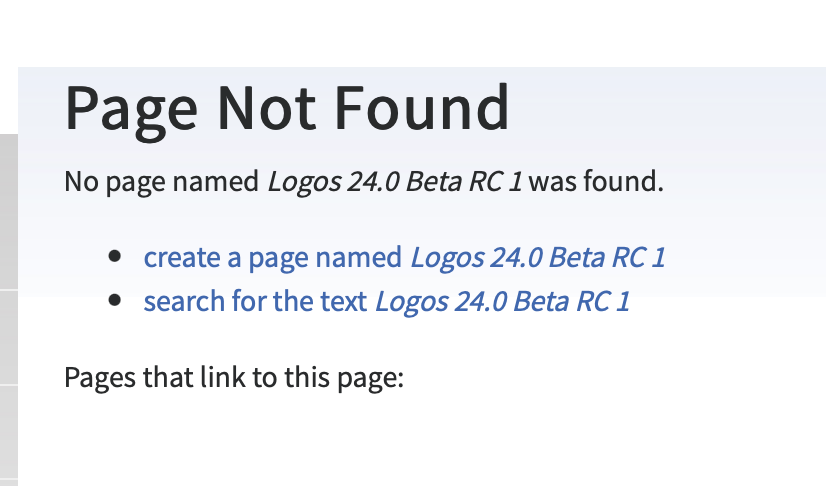Click italic 'Logos 24.0 Beta RC 1' in search link
Image resolution: width=826 pixels, height=486 pixels.
tap(503, 302)
